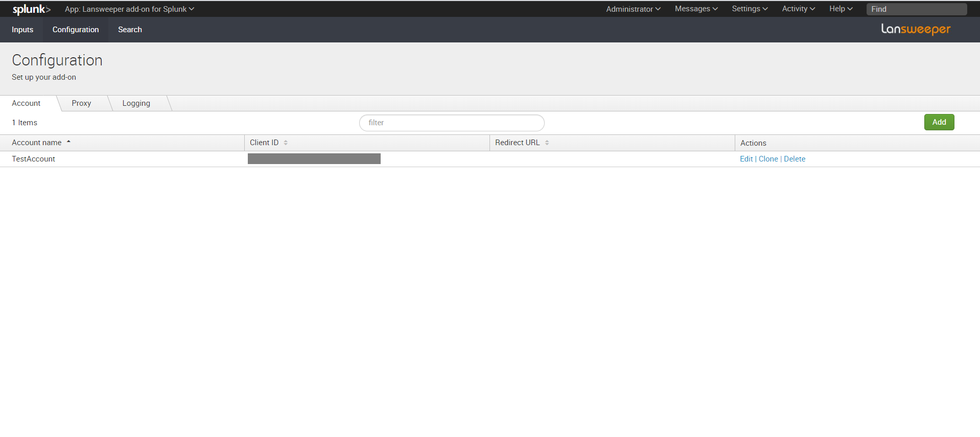Open the Settings dropdown
Screen dimensions: 980x437
tap(750, 9)
